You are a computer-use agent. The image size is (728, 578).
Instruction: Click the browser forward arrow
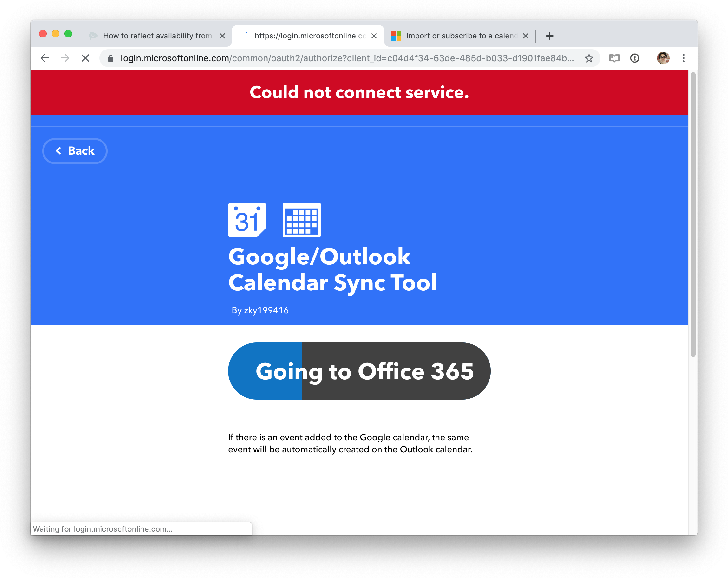pyautogui.click(x=65, y=58)
